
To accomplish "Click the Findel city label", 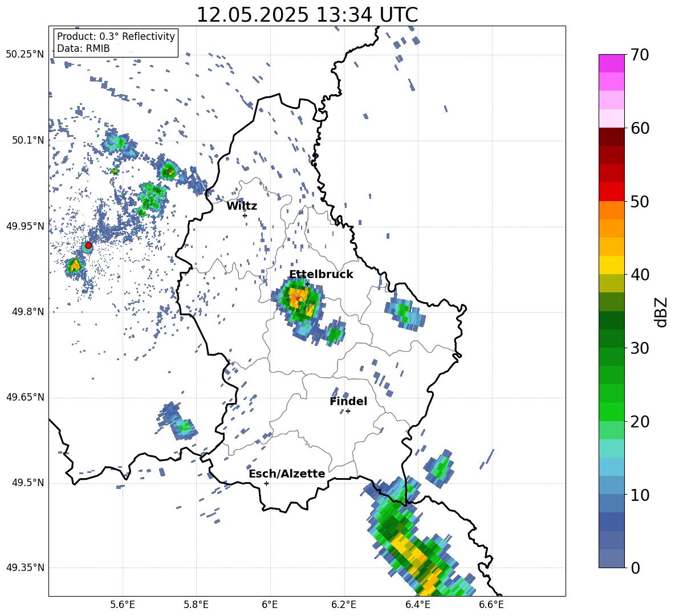I will tap(348, 401).
